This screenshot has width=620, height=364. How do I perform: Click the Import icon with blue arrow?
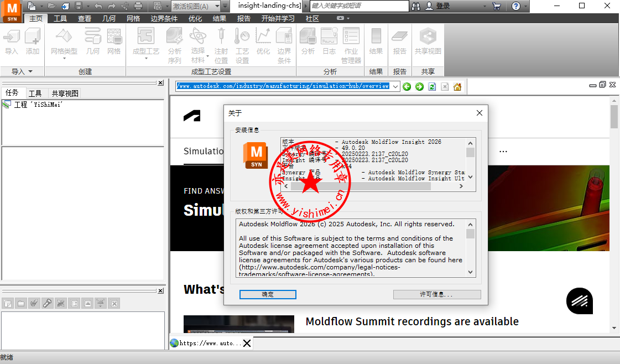pos(65,6)
